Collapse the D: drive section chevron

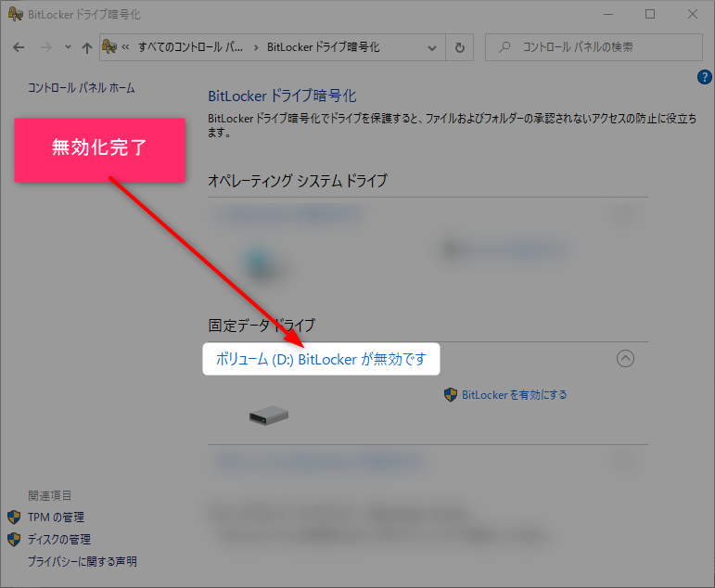click(625, 359)
